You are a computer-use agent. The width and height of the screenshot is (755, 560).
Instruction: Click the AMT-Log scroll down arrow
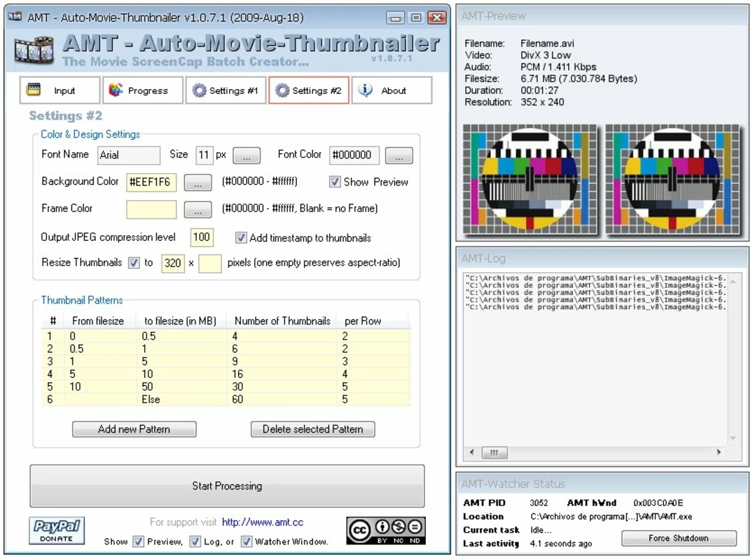coord(733,437)
